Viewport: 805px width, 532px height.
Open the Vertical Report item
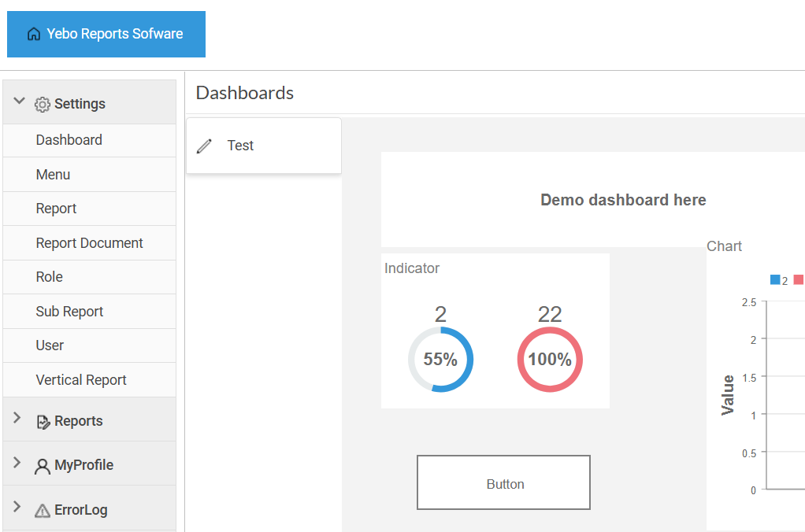89,380
